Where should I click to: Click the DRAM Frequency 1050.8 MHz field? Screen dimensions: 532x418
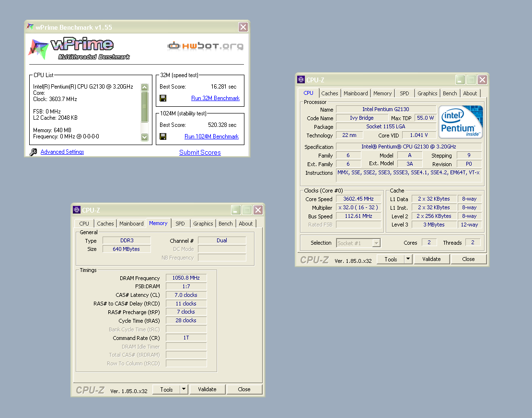pyautogui.click(x=186, y=278)
